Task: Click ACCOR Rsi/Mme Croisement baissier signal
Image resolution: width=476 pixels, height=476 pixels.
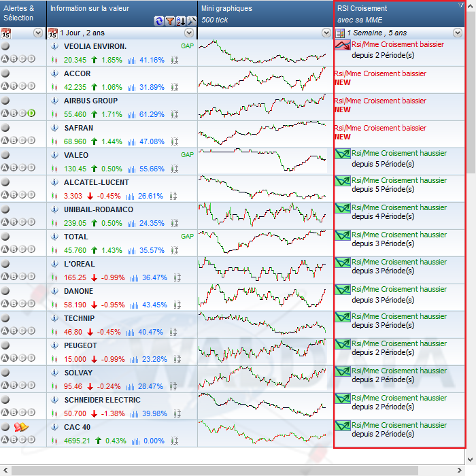Action: click(x=380, y=73)
